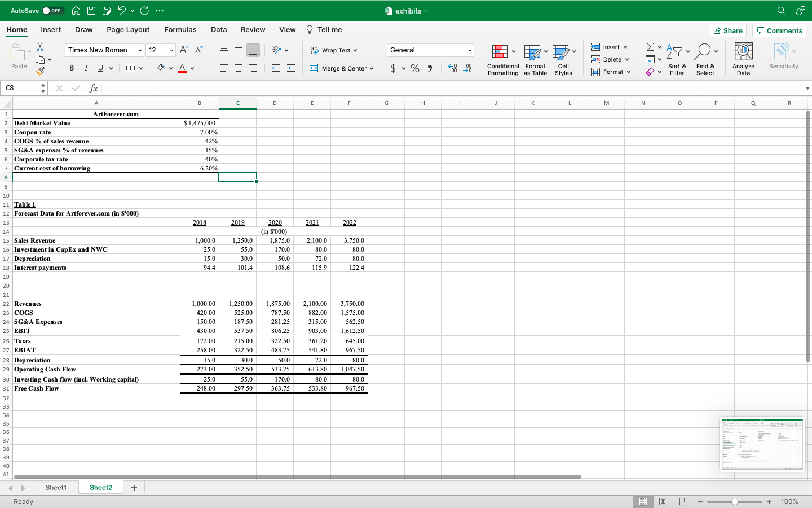Open the Insert ribbon tab
This screenshot has width=812, height=508.
point(51,30)
